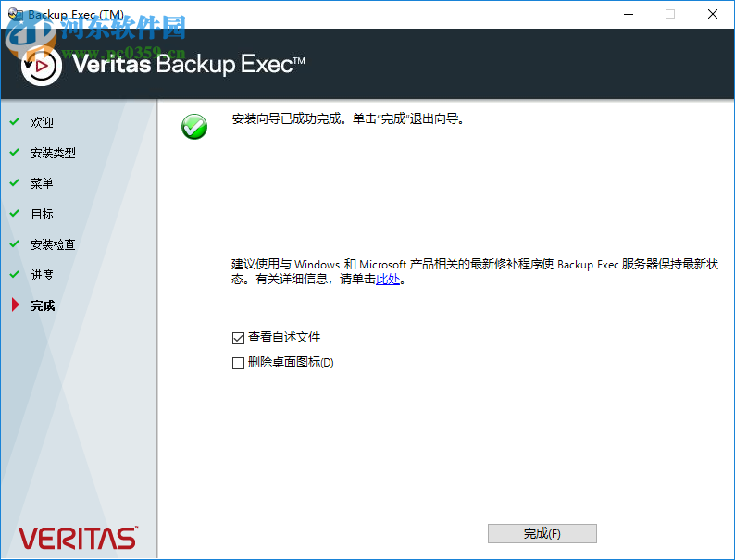Image resolution: width=735 pixels, height=560 pixels.
Task: Select the 进度 step in sidebar
Action: [42, 275]
